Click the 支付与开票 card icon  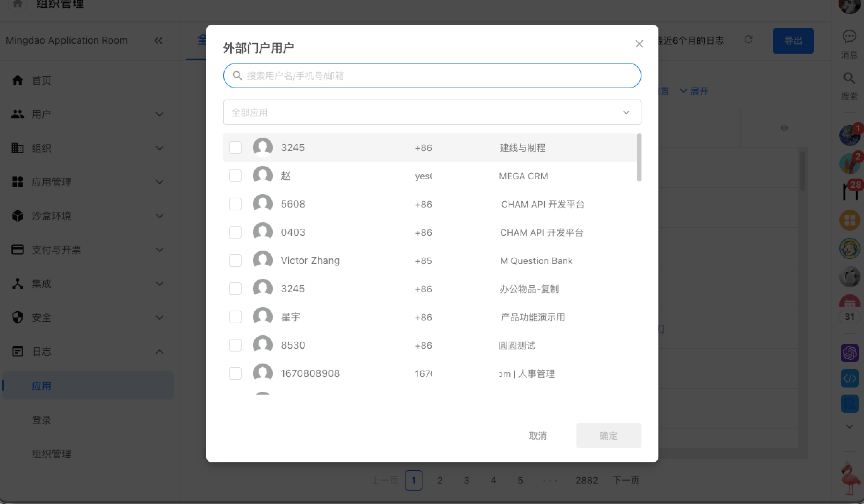18,250
